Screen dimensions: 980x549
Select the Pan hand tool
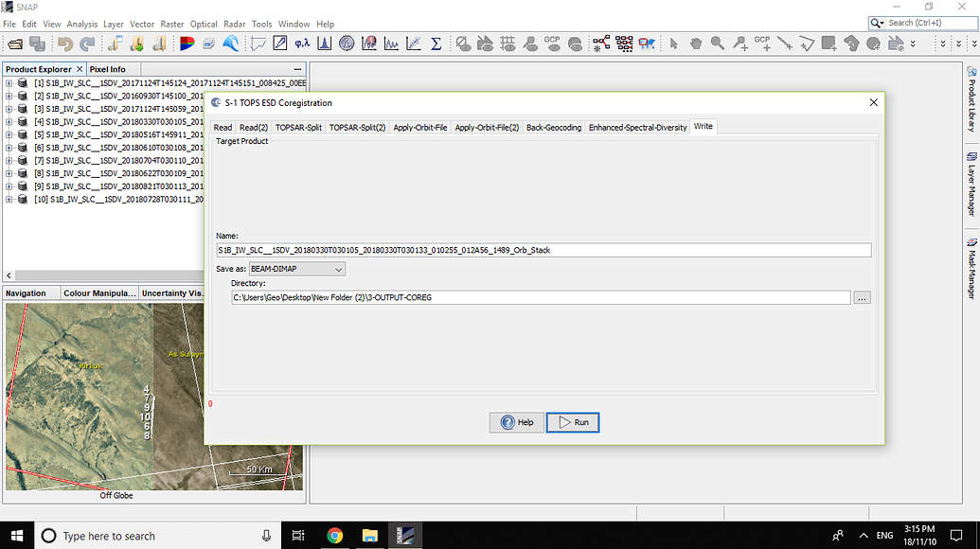point(698,43)
